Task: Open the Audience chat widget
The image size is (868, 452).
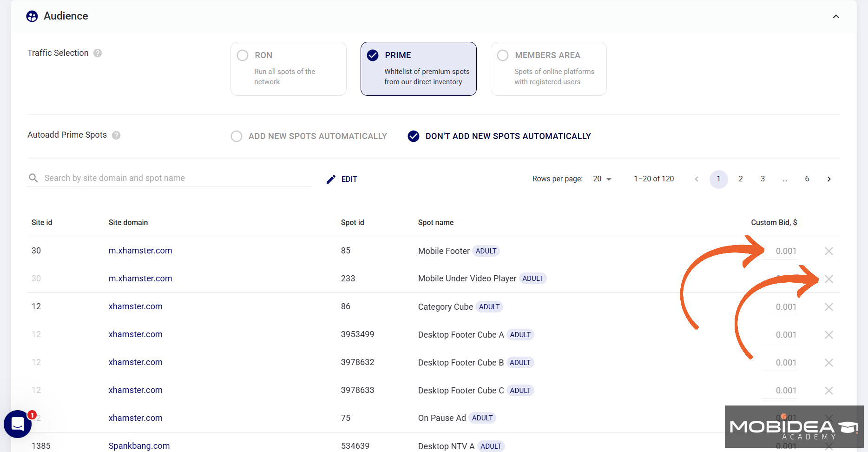Action: click(x=17, y=424)
